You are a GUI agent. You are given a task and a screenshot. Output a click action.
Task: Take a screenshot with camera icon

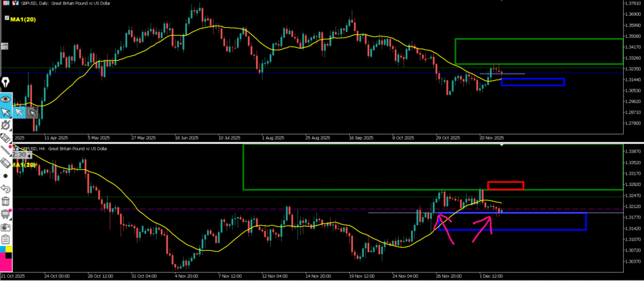pyautogui.click(x=6, y=226)
